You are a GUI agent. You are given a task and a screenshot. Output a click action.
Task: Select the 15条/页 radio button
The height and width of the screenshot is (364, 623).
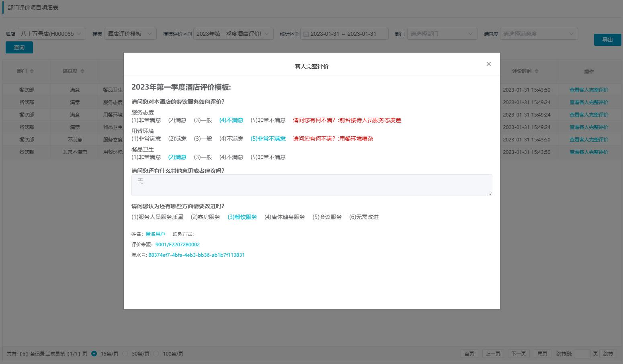(x=94, y=354)
